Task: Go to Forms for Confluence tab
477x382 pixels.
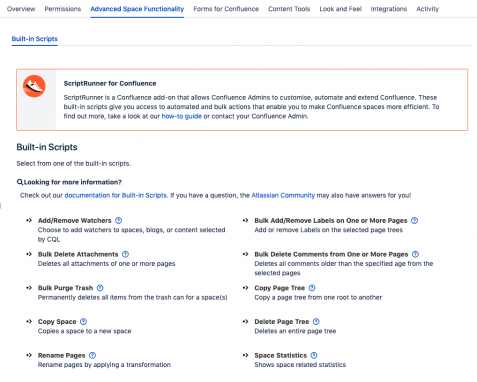Action: click(226, 9)
